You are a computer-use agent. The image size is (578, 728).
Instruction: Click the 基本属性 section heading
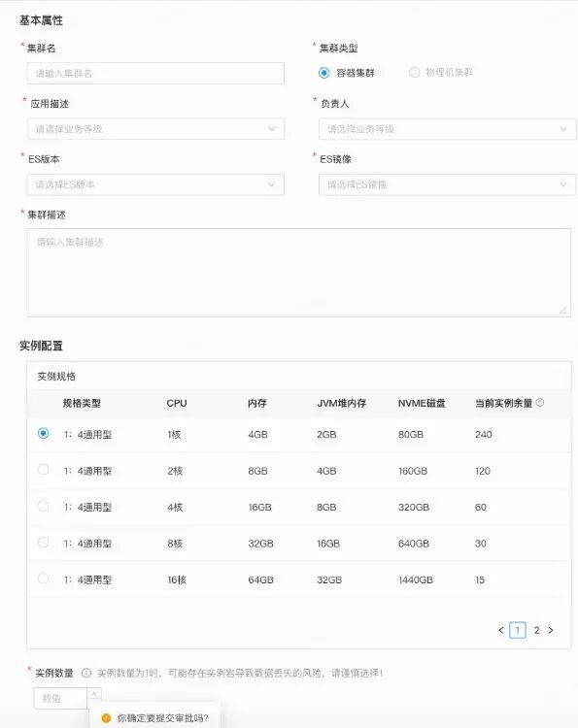click(41, 20)
